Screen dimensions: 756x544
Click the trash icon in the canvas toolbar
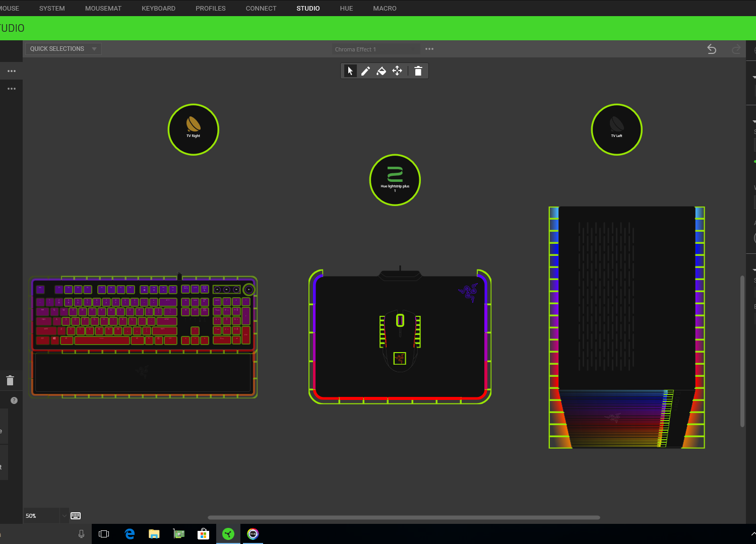pyautogui.click(x=418, y=71)
